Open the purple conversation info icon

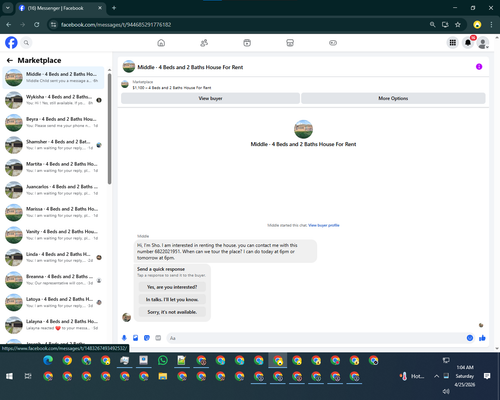pos(479,67)
